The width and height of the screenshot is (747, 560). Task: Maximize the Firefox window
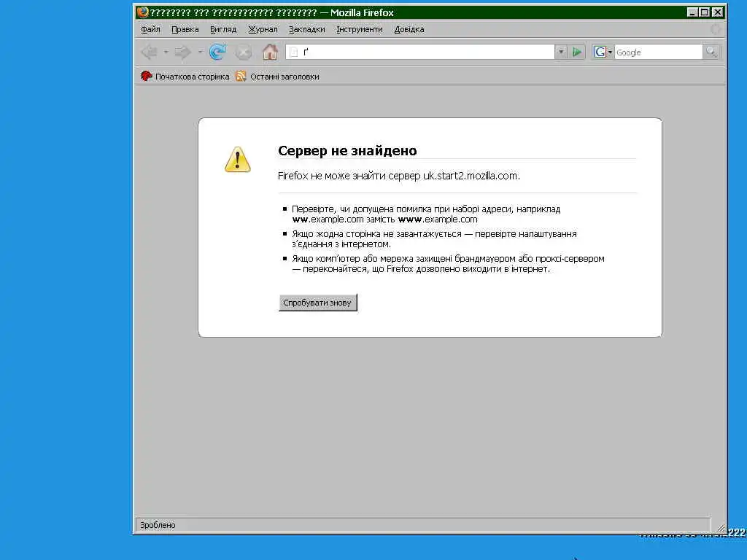705,12
